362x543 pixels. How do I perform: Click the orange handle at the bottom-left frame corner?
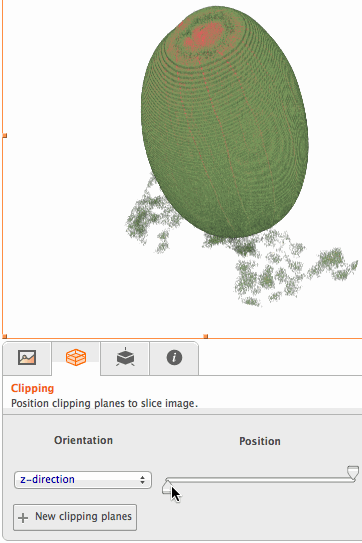(5, 336)
